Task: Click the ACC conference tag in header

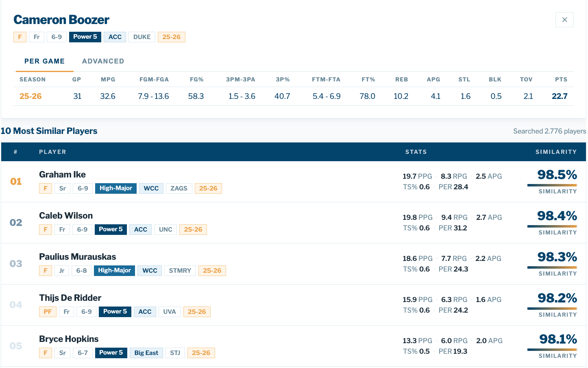Action: click(115, 37)
